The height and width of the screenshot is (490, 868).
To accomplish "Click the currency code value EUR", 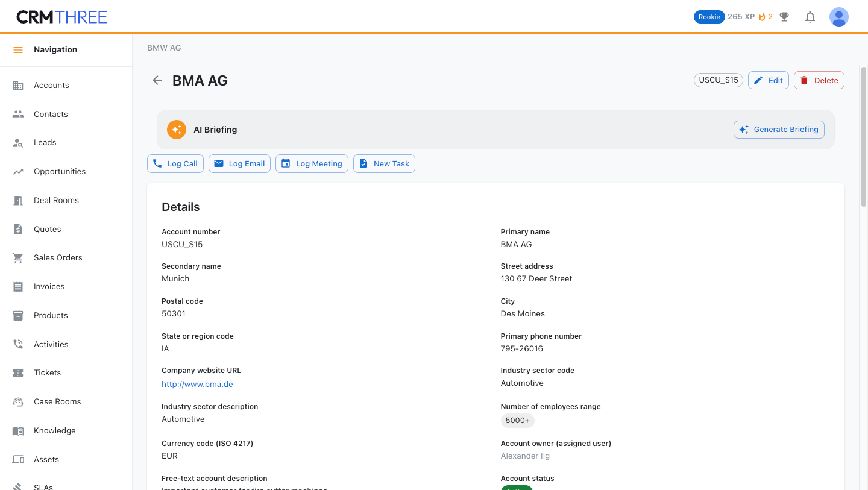I will (170, 456).
